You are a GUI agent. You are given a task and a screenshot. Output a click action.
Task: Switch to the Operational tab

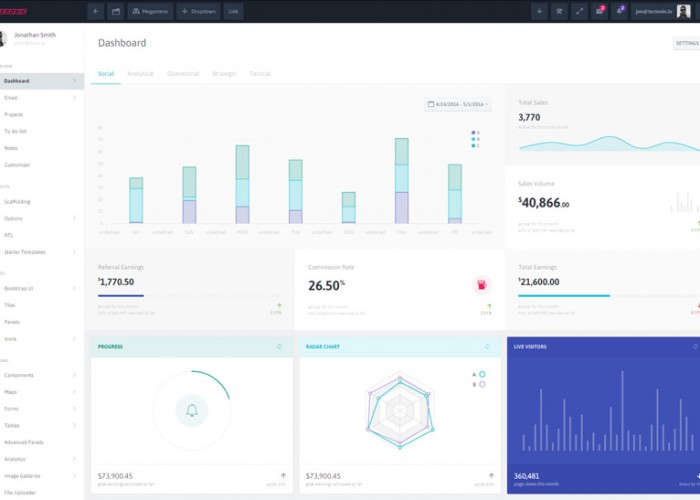[x=183, y=74]
